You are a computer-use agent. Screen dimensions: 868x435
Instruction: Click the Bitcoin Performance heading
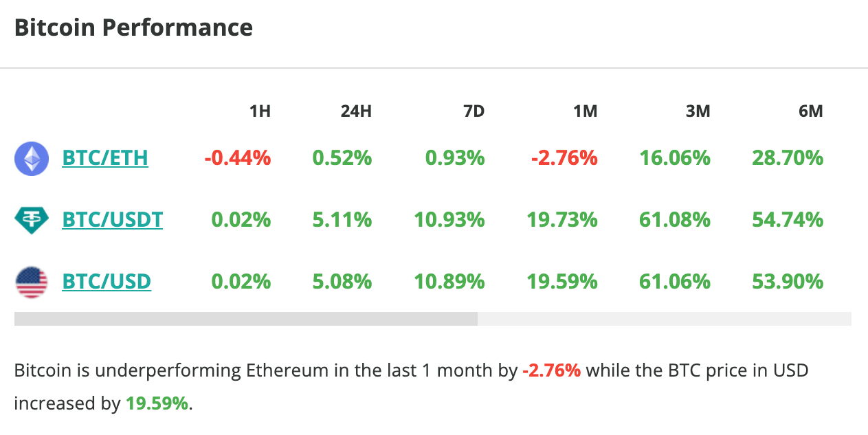[133, 27]
